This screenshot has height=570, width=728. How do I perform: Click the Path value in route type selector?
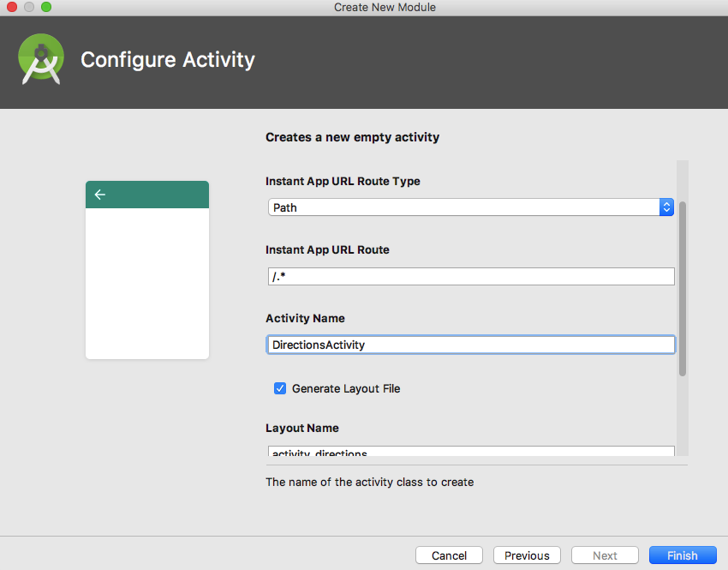click(x=285, y=207)
